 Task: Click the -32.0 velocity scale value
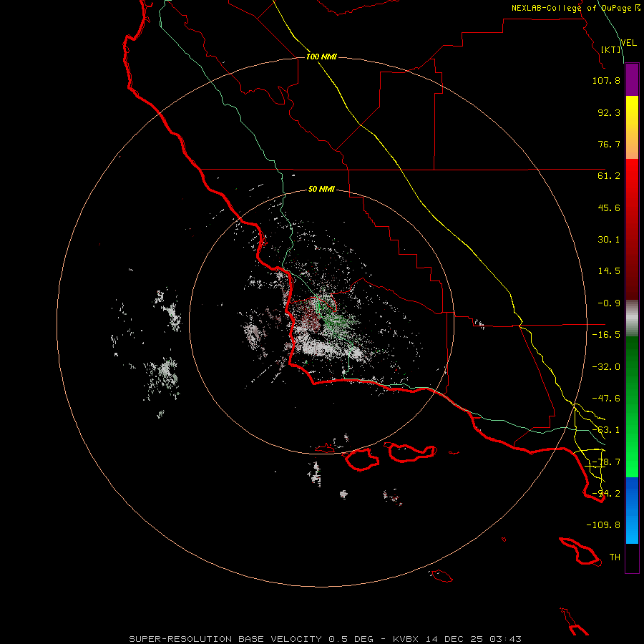coord(606,367)
